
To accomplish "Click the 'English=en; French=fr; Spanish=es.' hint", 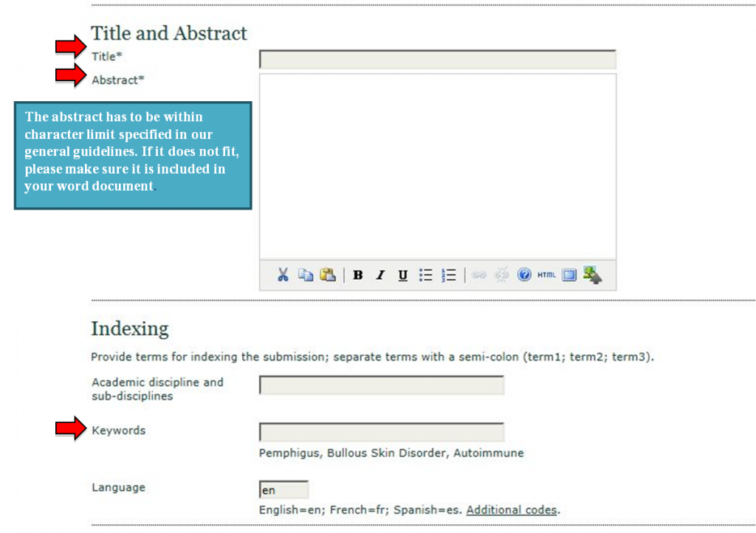I will click(360, 510).
